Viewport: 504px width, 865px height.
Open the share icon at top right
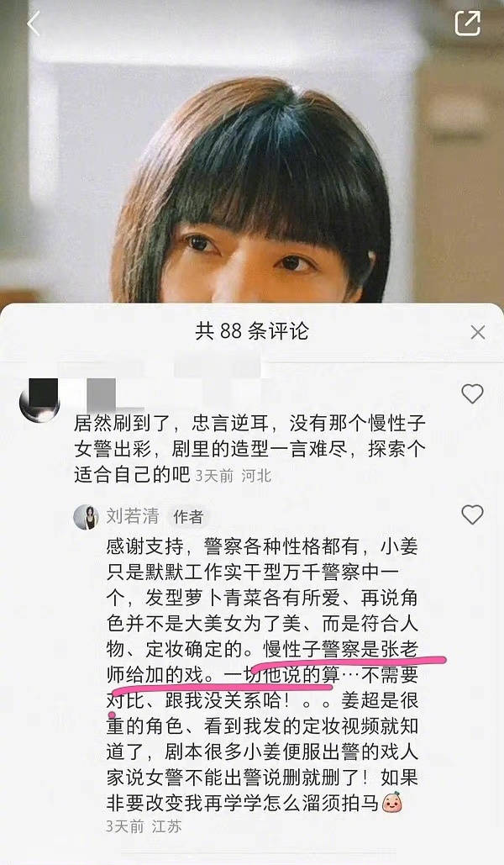click(x=467, y=23)
